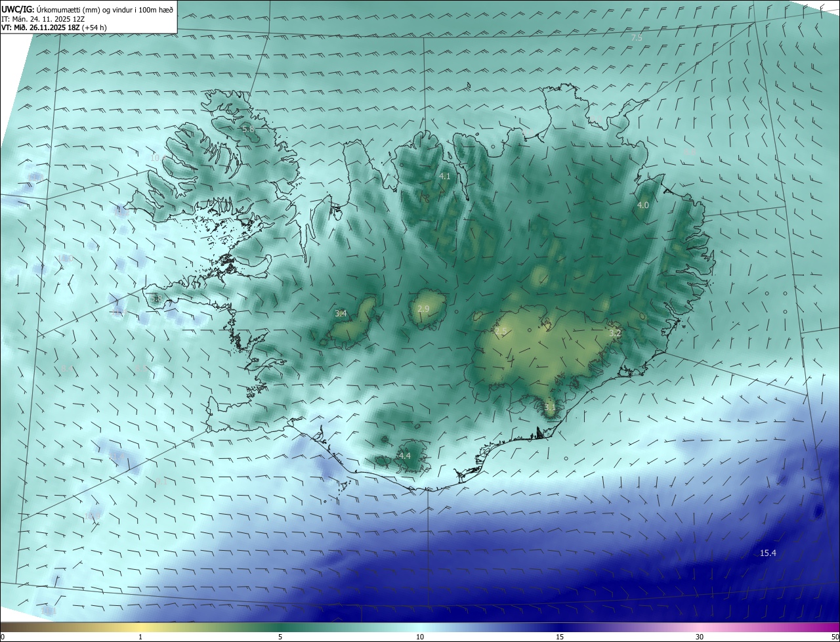Click the 3.4 value label beside the western glacier
This screenshot has width=840, height=642.
pos(341,313)
